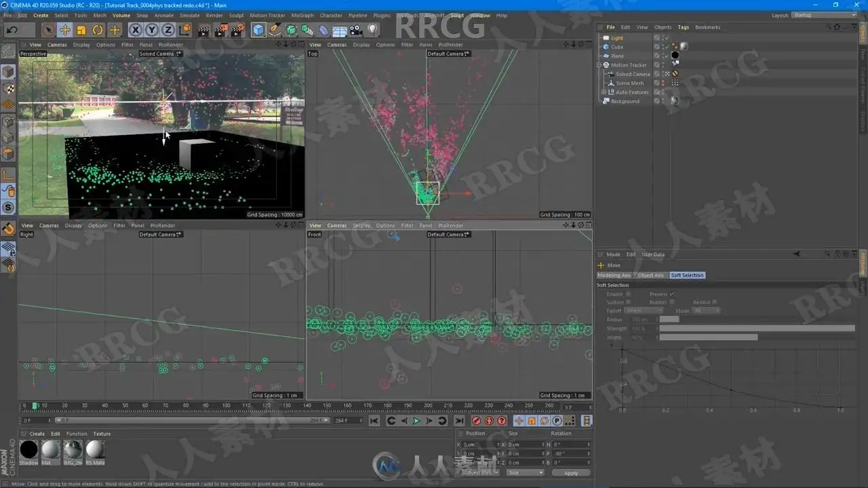The image size is (868, 488).
Task: Open the Size mode dropdown in coordinates
Action: point(526,472)
